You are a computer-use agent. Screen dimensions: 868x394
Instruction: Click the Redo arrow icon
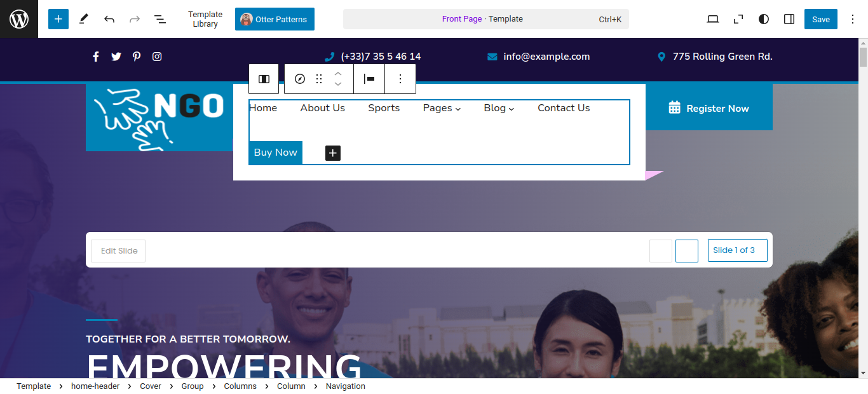(135, 19)
